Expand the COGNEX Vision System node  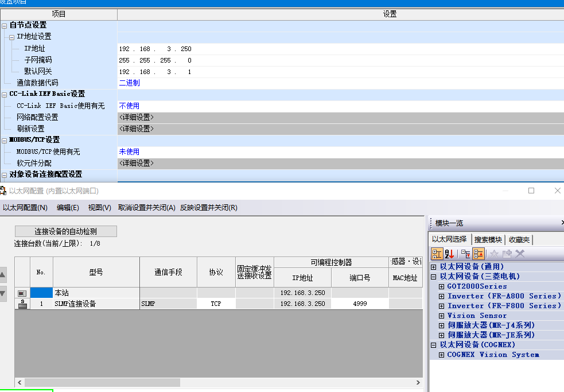click(442, 355)
